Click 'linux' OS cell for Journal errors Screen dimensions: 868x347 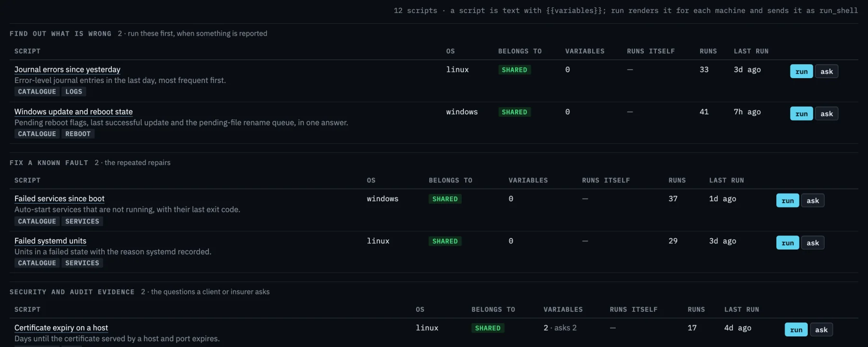[x=457, y=69]
